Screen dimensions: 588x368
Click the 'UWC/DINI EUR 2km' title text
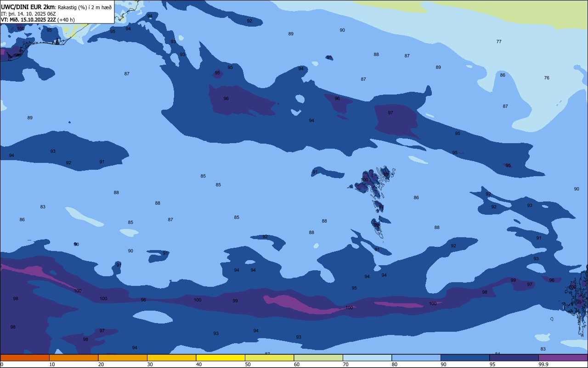[x=28, y=7]
